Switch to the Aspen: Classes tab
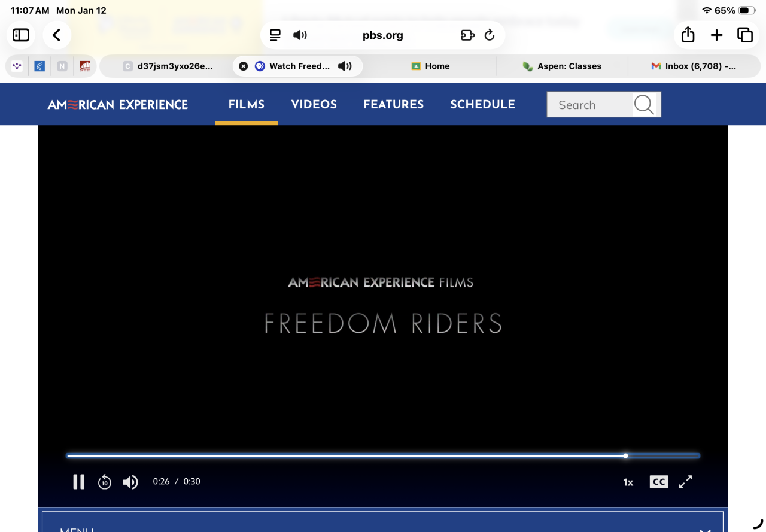Image resolution: width=766 pixels, height=532 pixels. [x=562, y=66]
